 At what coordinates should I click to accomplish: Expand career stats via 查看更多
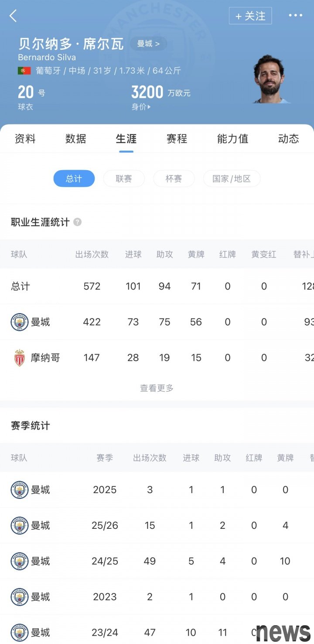(x=157, y=388)
